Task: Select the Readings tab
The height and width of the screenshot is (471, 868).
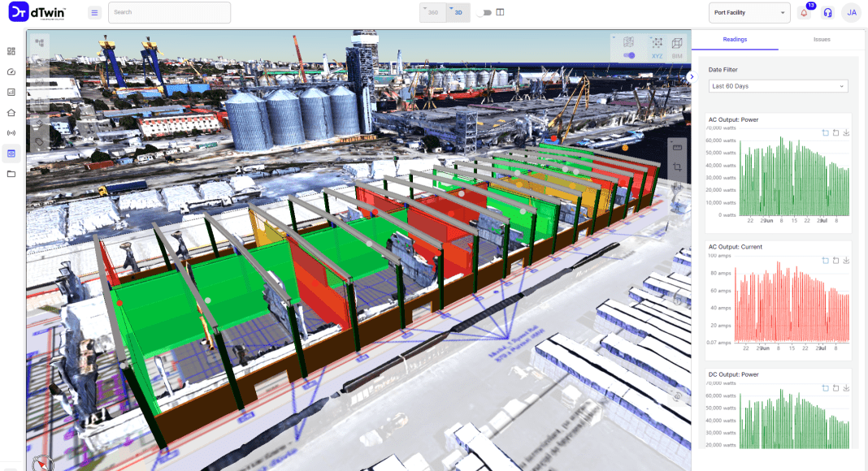Action: [x=735, y=39]
